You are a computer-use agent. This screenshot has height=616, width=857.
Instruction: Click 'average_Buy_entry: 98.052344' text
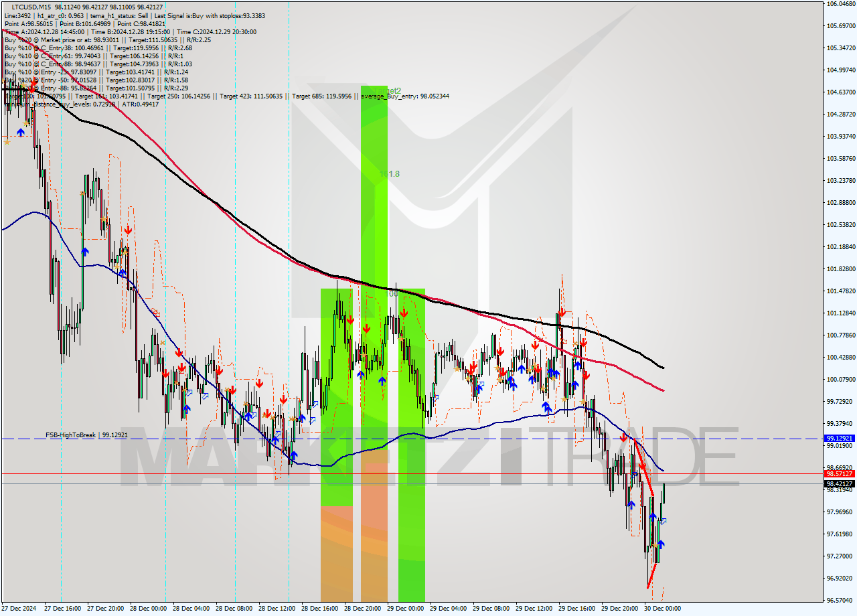(x=405, y=96)
